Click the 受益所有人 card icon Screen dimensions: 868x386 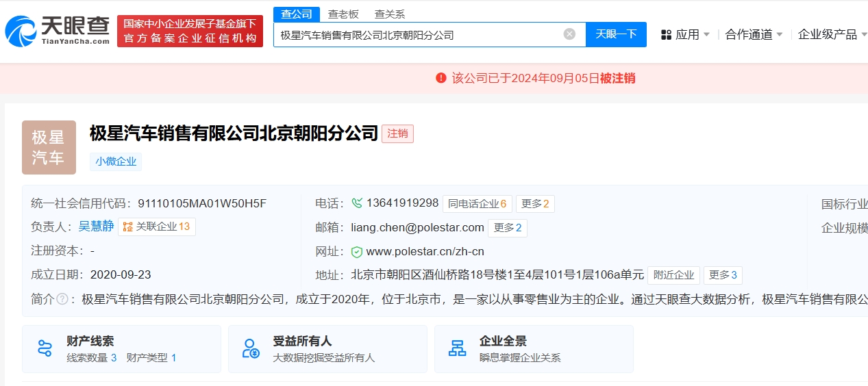pyautogui.click(x=251, y=348)
